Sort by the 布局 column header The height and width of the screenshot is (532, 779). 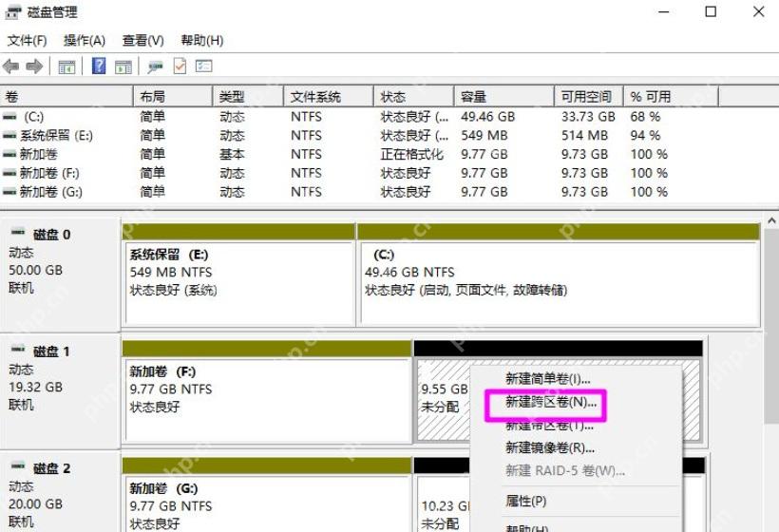(x=173, y=96)
